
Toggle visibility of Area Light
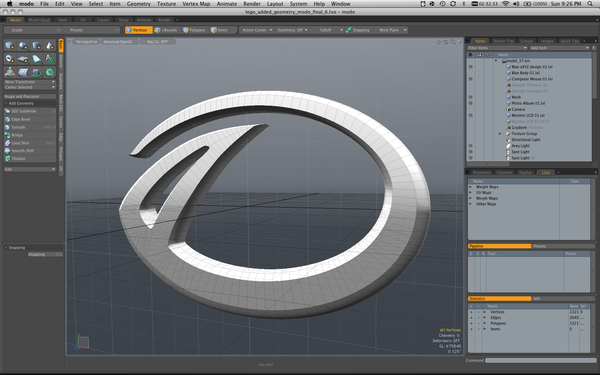[470, 146]
